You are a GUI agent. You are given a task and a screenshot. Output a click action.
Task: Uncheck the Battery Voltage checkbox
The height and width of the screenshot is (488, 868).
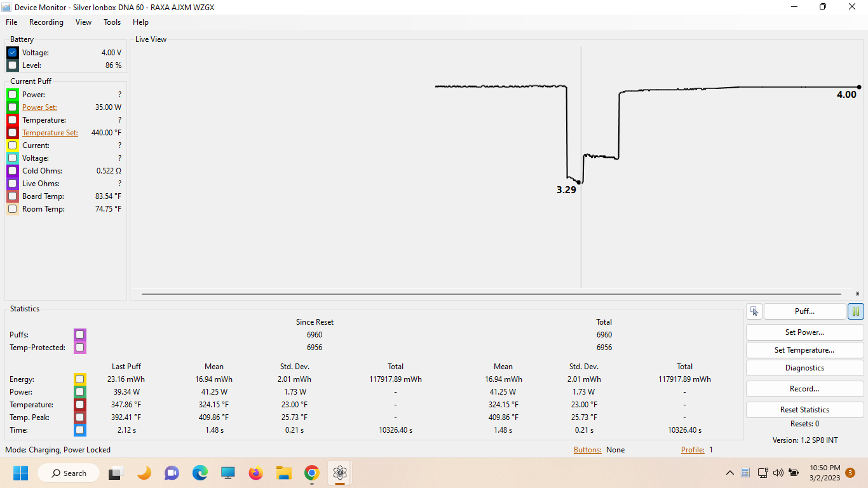pos(13,53)
